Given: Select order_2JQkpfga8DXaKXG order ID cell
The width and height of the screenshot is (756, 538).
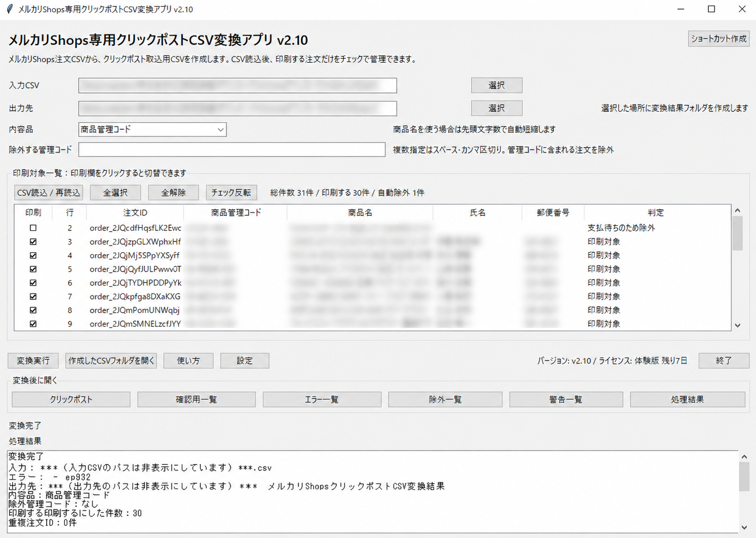Looking at the screenshot, I should pos(135,296).
